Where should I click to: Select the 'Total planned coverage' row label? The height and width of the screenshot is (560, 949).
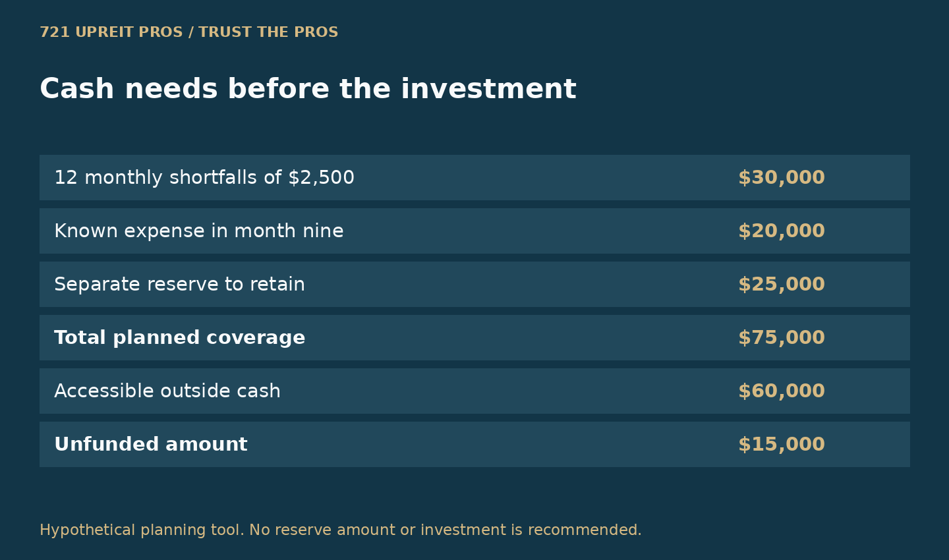pyautogui.click(x=179, y=338)
